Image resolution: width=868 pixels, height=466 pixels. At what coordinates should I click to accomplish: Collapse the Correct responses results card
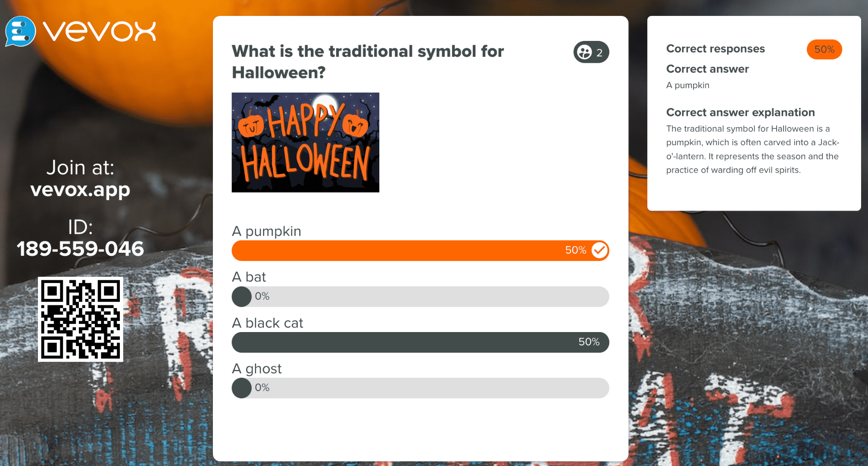click(x=715, y=49)
